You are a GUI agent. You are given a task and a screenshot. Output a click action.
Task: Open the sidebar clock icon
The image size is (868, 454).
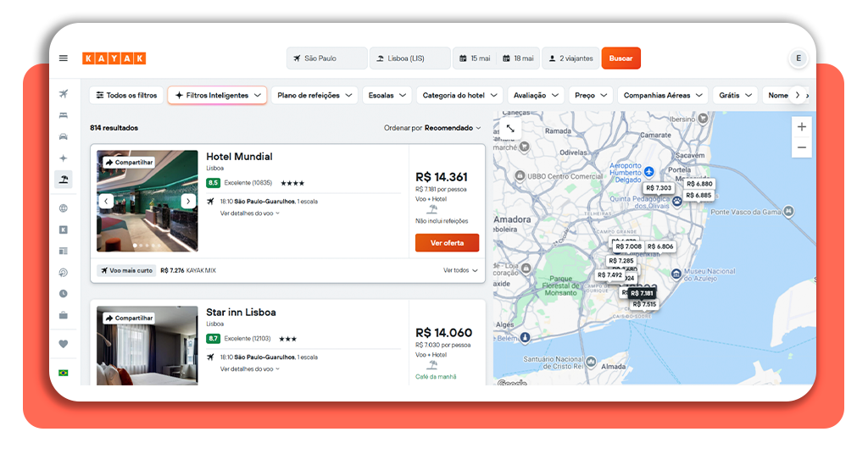(64, 294)
